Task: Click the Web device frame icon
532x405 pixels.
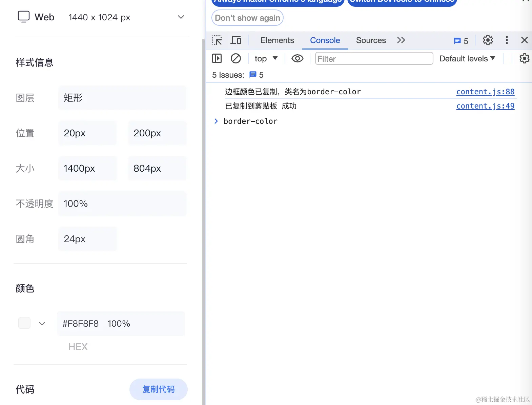Action: pos(24,17)
